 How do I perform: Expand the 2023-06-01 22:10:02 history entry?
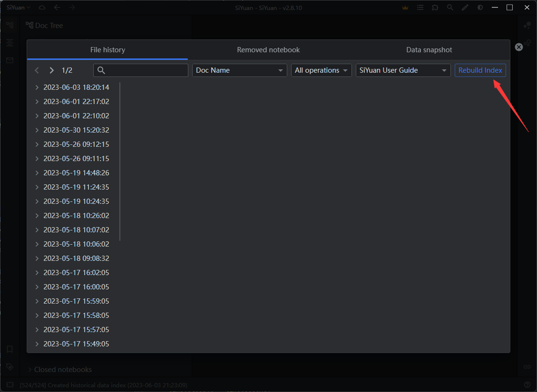pyautogui.click(x=37, y=116)
